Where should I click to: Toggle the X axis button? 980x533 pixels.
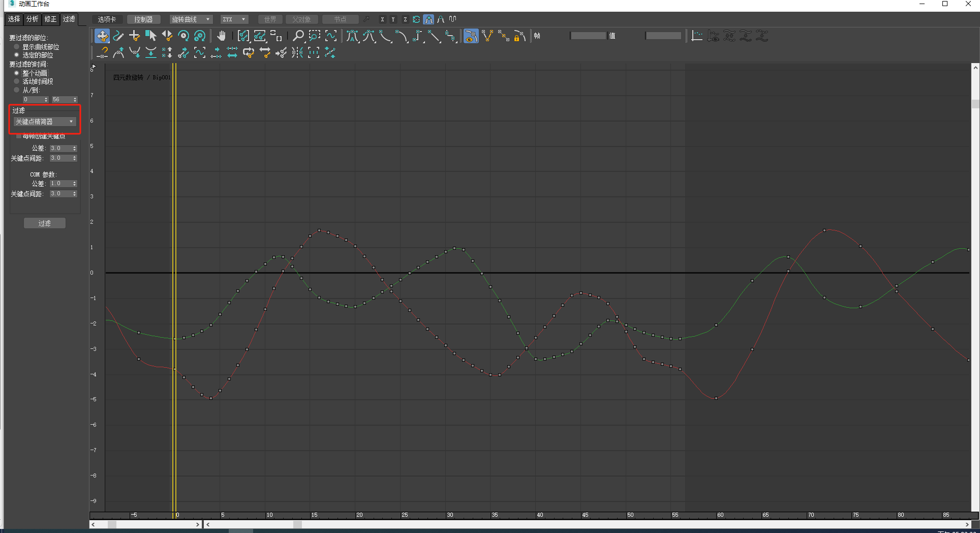tap(382, 19)
